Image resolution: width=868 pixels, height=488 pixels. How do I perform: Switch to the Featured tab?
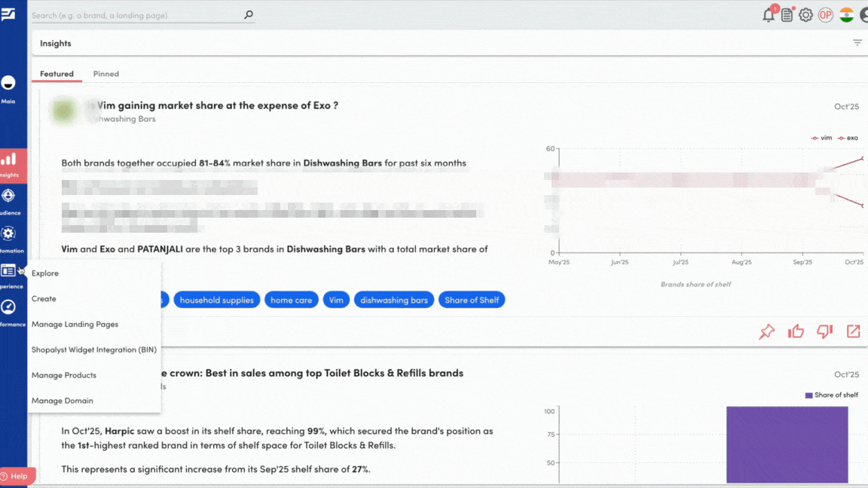tap(57, 74)
